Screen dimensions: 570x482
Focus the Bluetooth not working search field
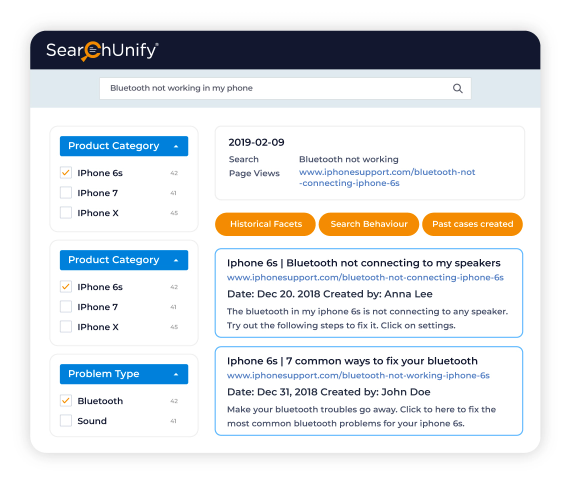[285, 88]
